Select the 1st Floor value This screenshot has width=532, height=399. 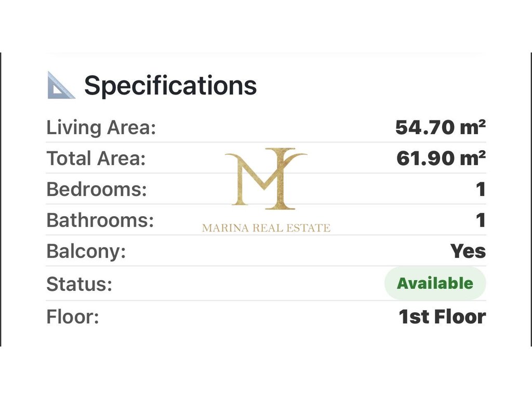pos(442,317)
